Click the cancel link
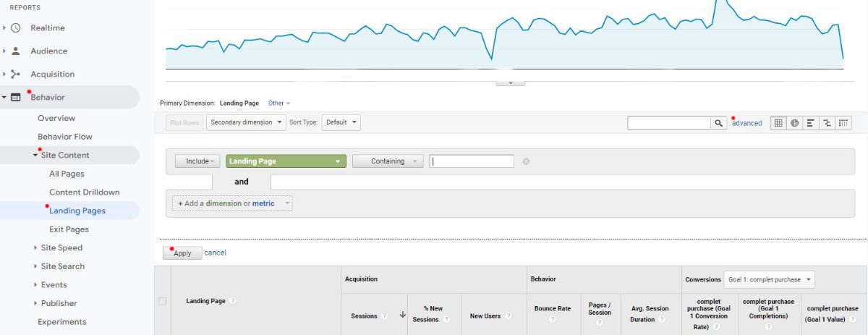 point(215,253)
